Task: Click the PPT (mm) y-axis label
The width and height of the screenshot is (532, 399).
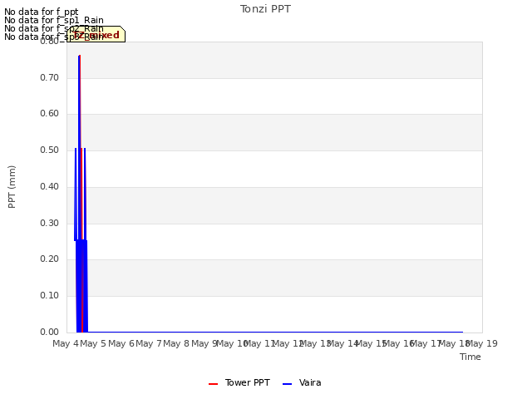Action: pyautogui.click(x=12, y=186)
